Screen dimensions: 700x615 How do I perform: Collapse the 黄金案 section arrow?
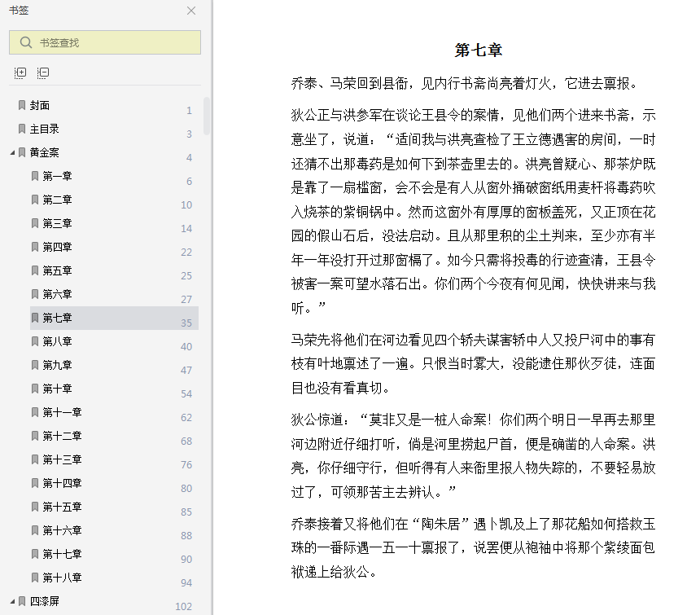12,153
